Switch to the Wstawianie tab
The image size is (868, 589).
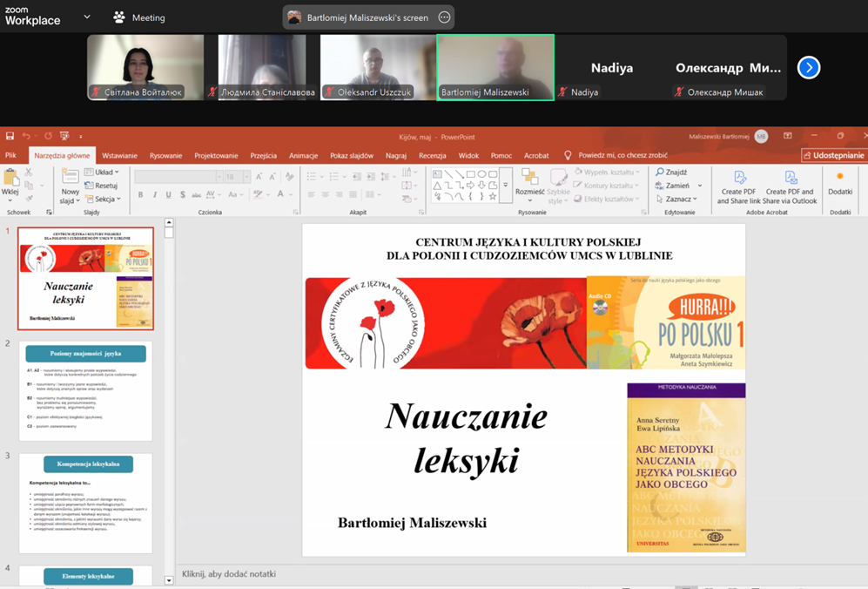(119, 156)
